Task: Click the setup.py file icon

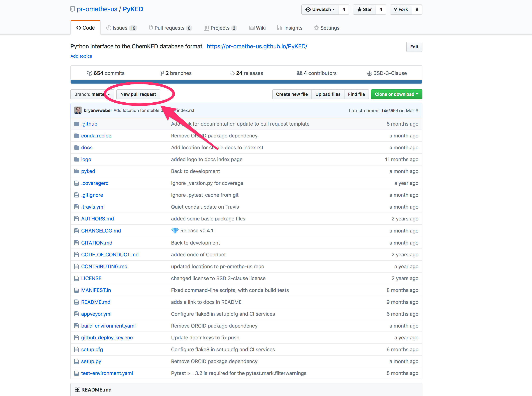Action: 77,361
